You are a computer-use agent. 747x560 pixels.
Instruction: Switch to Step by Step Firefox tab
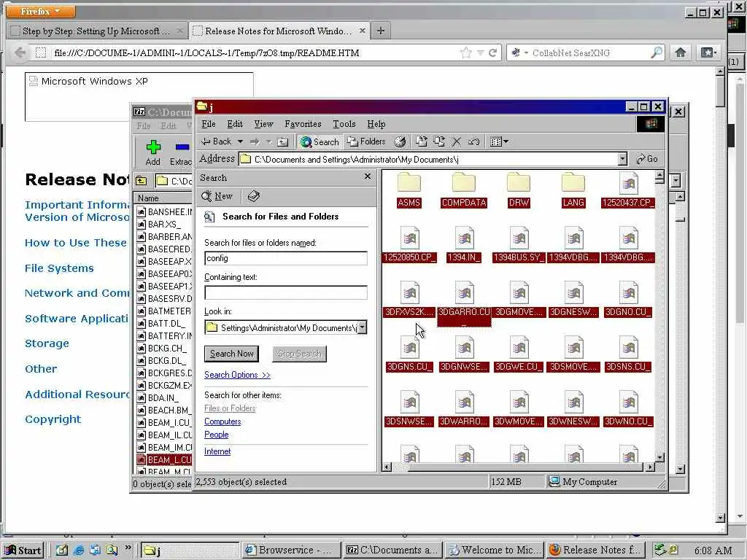click(x=97, y=31)
